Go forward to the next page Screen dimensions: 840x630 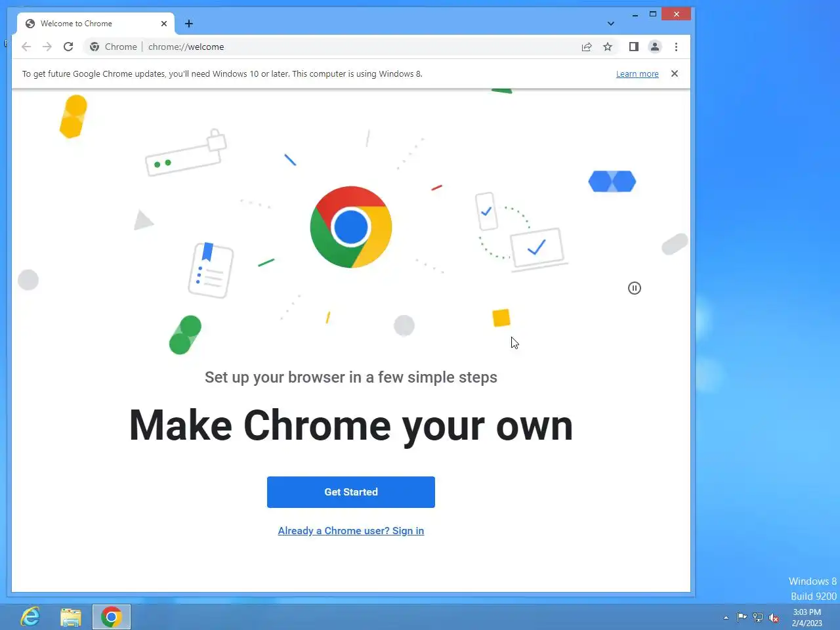click(x=47, y=47)
